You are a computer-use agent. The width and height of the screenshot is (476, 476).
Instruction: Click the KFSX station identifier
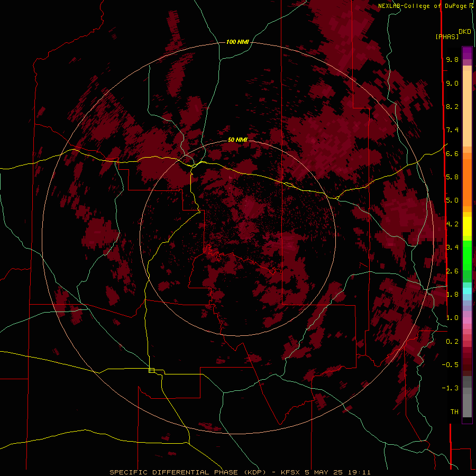pyautogui.click(x=291, y=472)
